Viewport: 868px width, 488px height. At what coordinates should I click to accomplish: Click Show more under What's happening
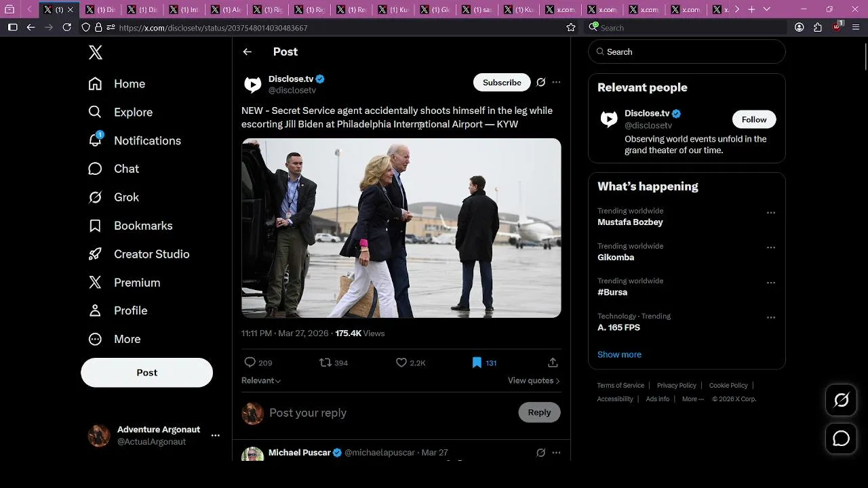(x=619, y=354)
